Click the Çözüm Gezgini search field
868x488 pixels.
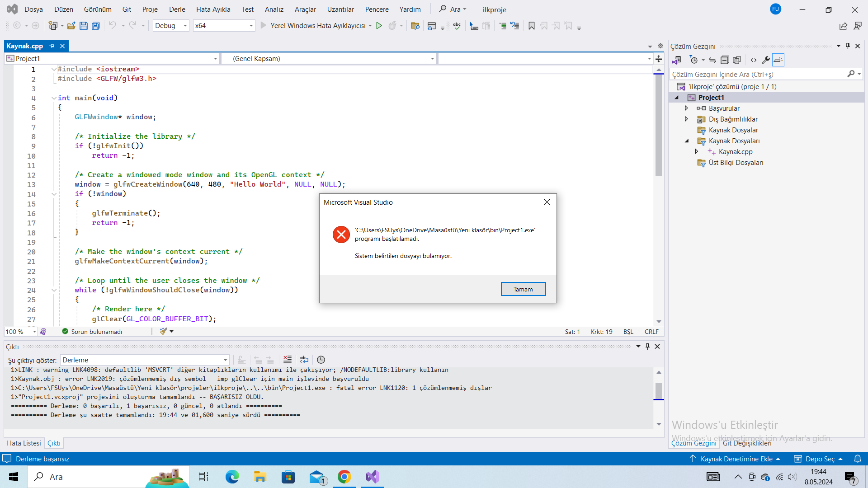pyautogui.click(x=758, y=75)
